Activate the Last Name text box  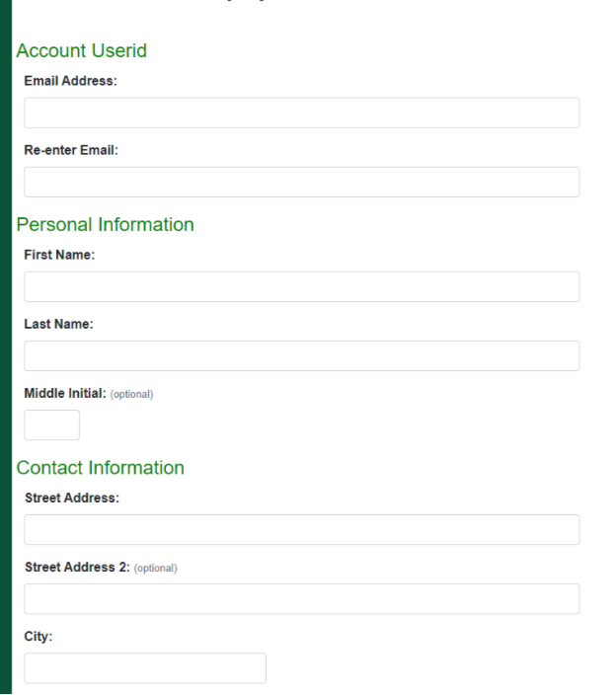301,356
